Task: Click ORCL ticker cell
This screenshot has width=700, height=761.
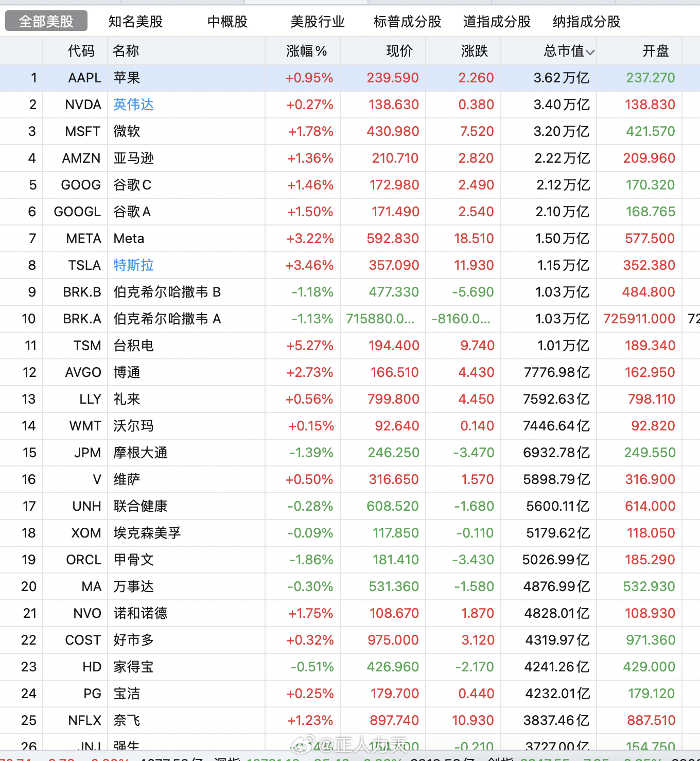Action: pos(84,560)
